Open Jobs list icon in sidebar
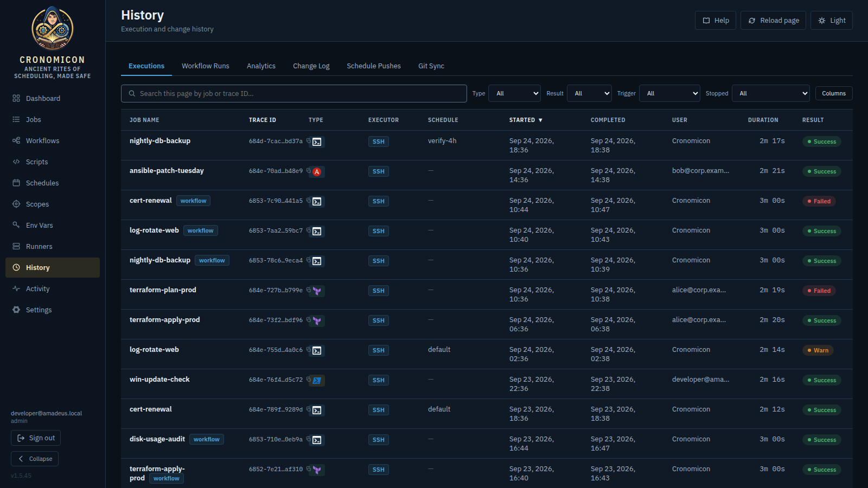Viewport: 868px width, 488px height. [x=16, y=119]
